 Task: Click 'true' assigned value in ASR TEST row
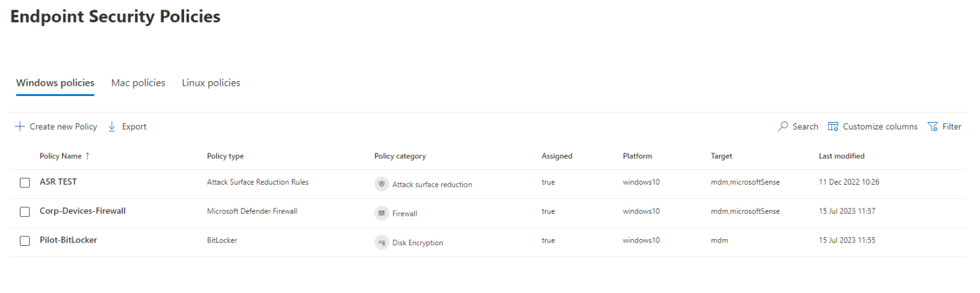tap(548, 182)
